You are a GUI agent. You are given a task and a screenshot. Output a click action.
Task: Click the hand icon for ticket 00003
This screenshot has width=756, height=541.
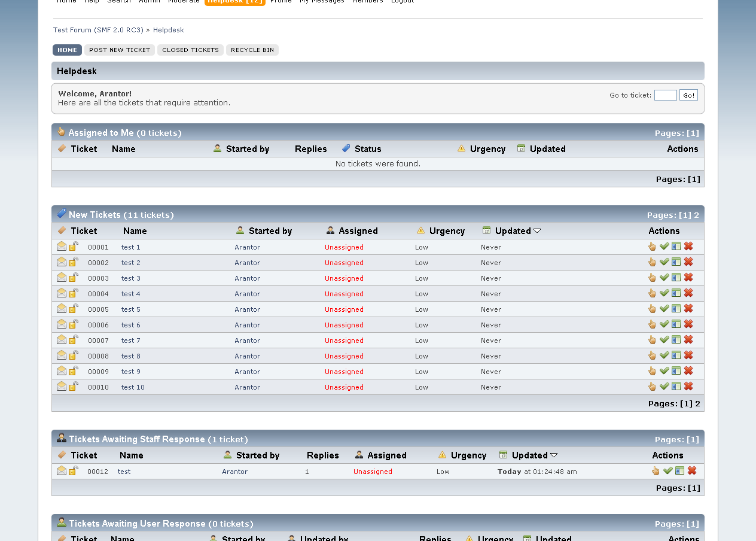point(652,278)
